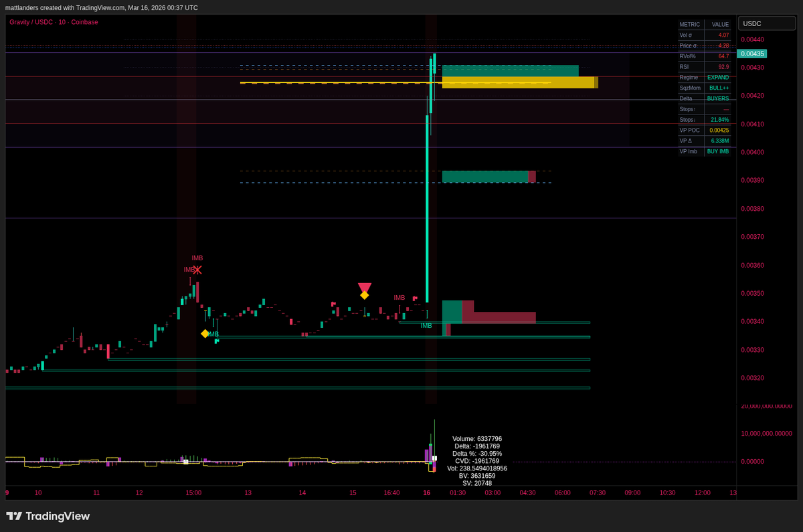Open the USDC currency selector
Viewport: 803px width, 532px height.
(x=767, y=23)
